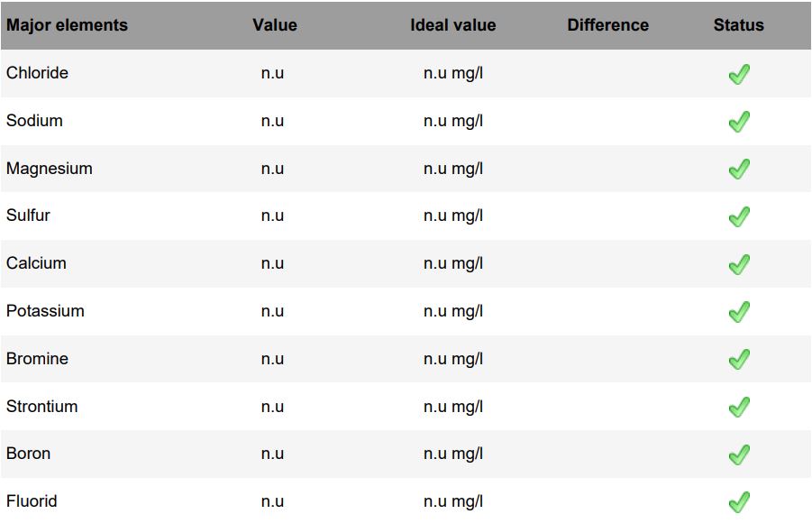Select the Value column header
The image size is (812, 523).
point(275,25)
